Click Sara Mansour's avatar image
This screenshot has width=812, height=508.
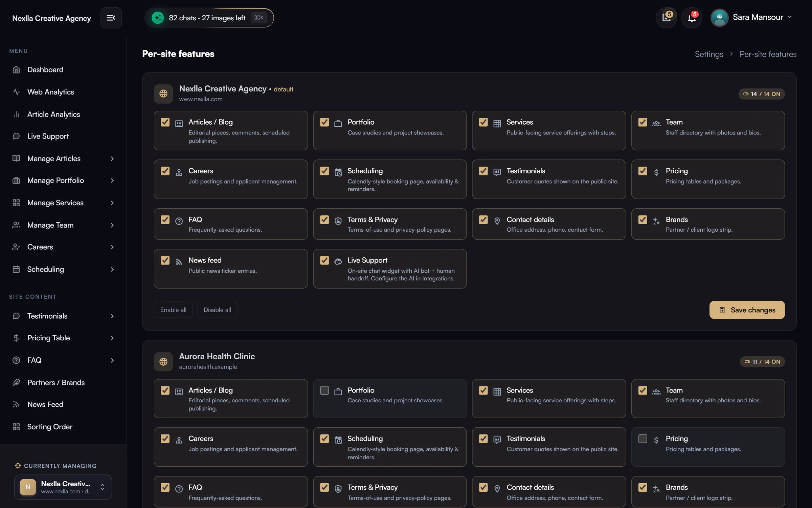719,17
